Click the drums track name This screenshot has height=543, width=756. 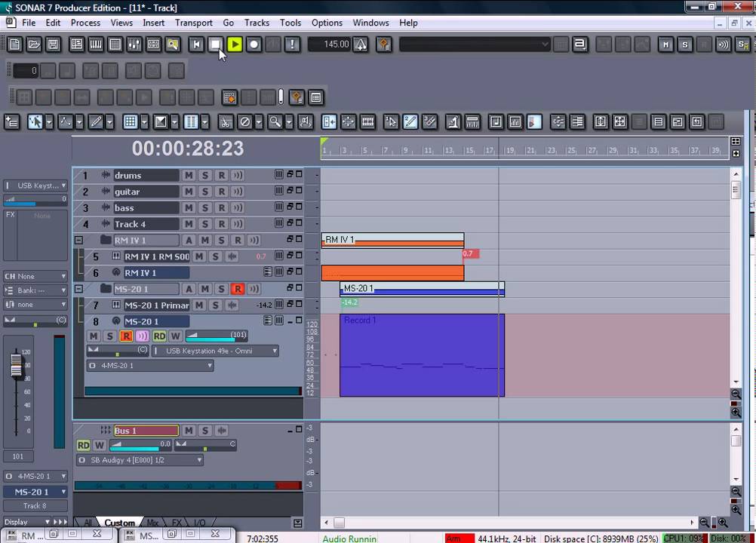click(146, 176)
